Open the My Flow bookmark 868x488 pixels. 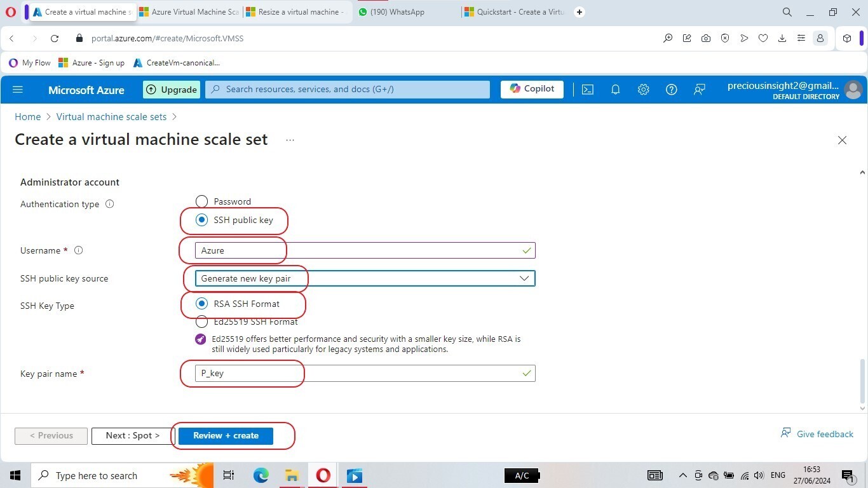tap(30, 63)
